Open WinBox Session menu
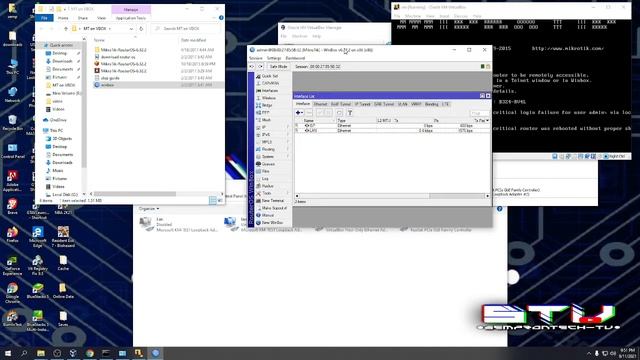640x360 pixels. [x=256, y=58]
